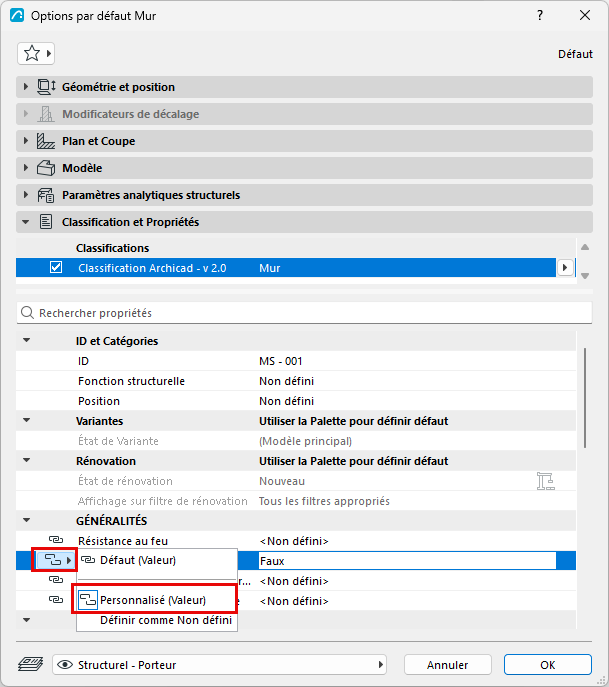The width and height of the screenshot is (609, 687).
Task: Expand the Plan et Coupe panel
Action: pos(25,141)
